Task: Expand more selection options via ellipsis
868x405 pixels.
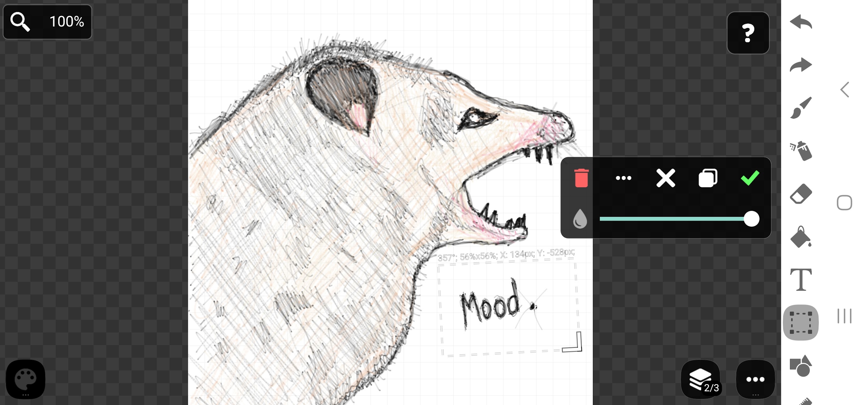Action: [x=624, y=178]
